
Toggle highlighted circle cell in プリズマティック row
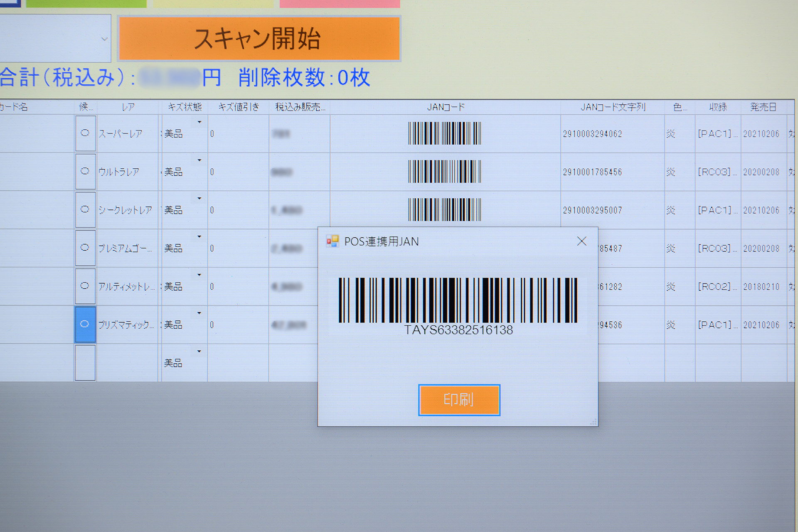tap(85, 325)
